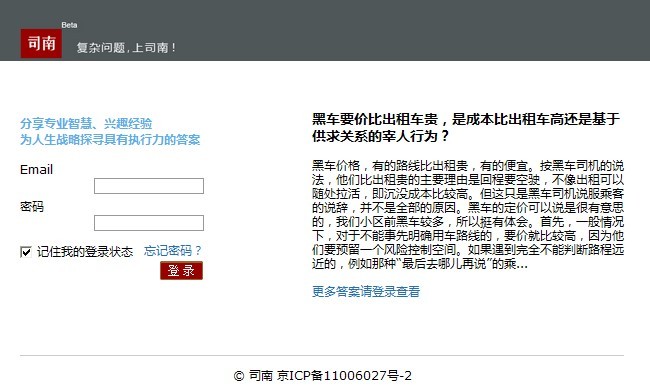This screenshot has height=391, width=650.
Task: Click the Beta label above the logo
Action: coord(69,25)
